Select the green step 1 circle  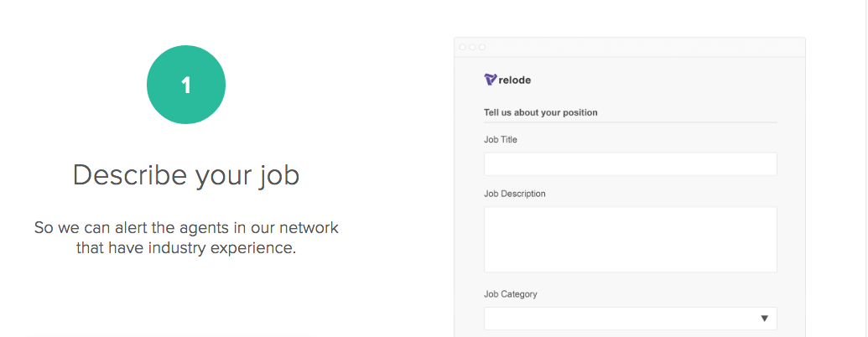[x=186, y=85]
